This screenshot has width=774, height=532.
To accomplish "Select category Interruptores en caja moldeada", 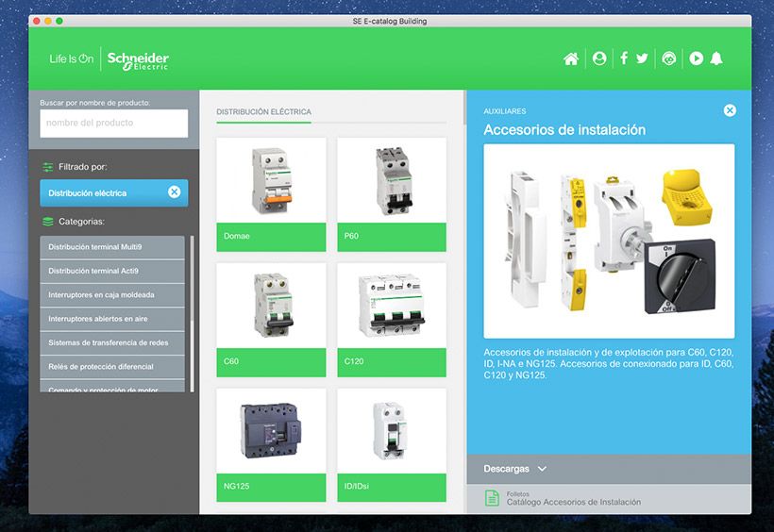I will pos(112,295).
